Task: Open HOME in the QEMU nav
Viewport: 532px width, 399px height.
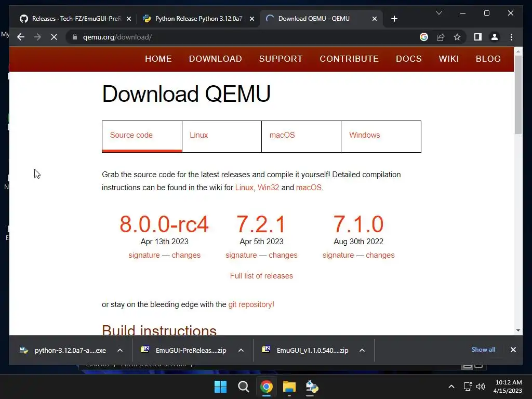Action: [x=158, y=59]
